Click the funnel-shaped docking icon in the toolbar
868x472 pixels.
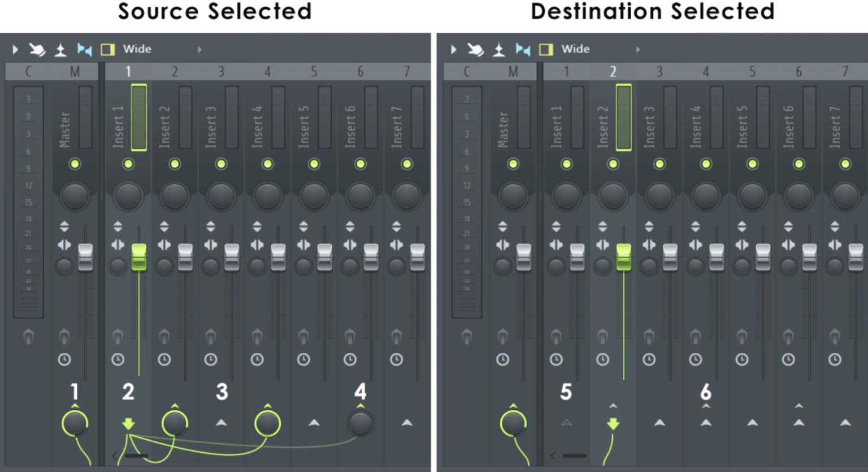(x=59, y=49)
